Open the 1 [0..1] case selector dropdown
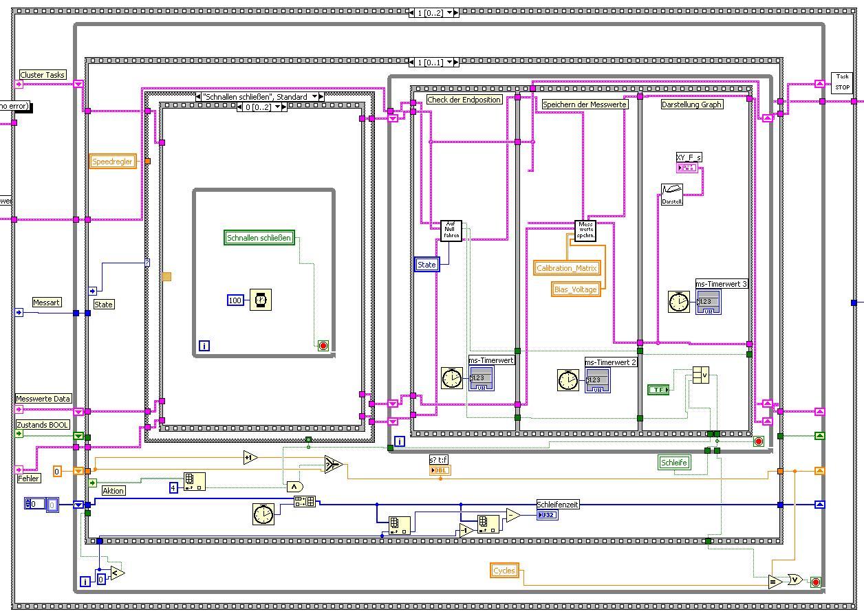864x616 pixels. coord(449,62)
